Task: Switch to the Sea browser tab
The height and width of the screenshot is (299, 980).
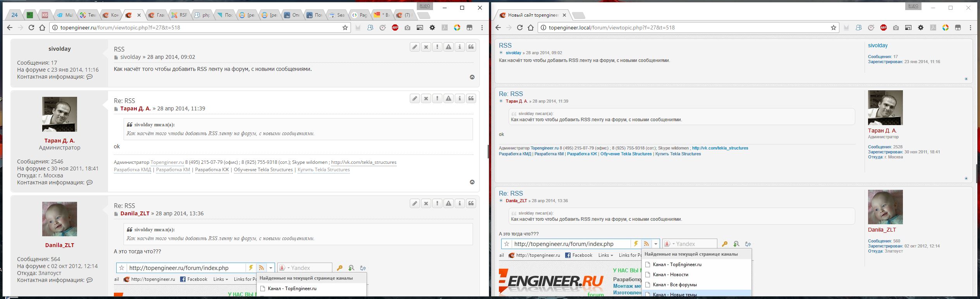Action: point(337,15)
